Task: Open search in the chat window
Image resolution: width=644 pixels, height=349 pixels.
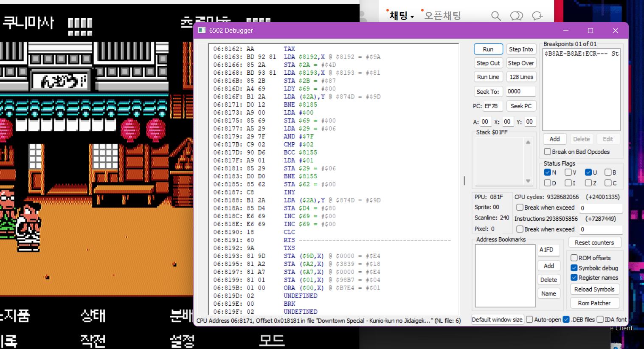Action: [496, 16]
